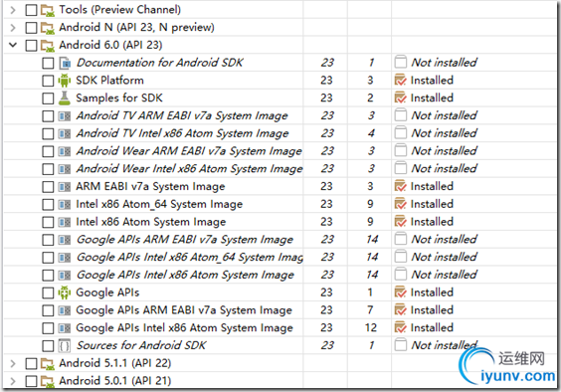Image resolution: width=561 pixels, height=392 pixels.
Task: Click the SDK Platform android robot icon
Action: pyautogui.click(x=65, y=81)
